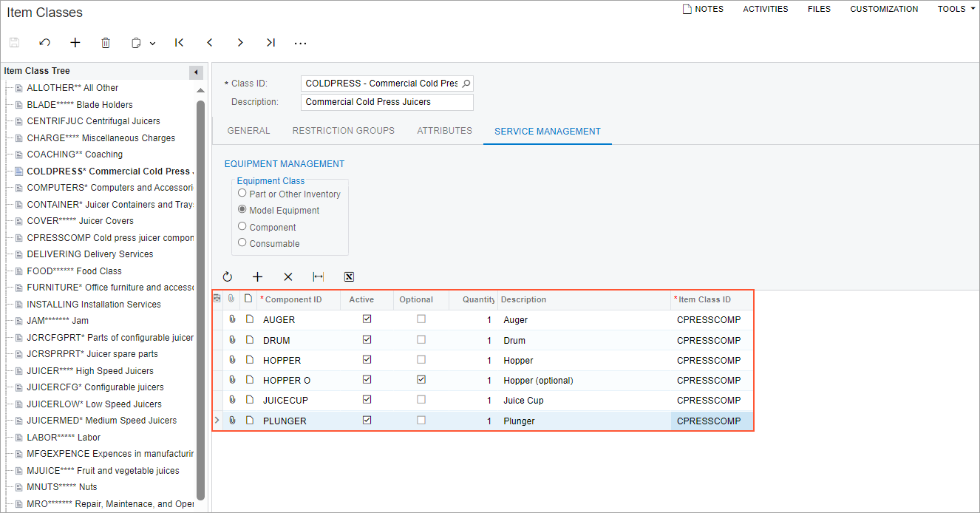Click the Undo icon in the toolbar
The height and width of the screenshot is (513, 980).
[45, 43]
